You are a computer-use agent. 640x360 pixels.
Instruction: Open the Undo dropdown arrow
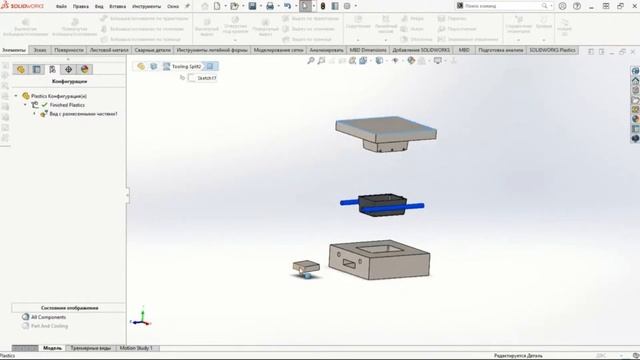pos(296,6)
